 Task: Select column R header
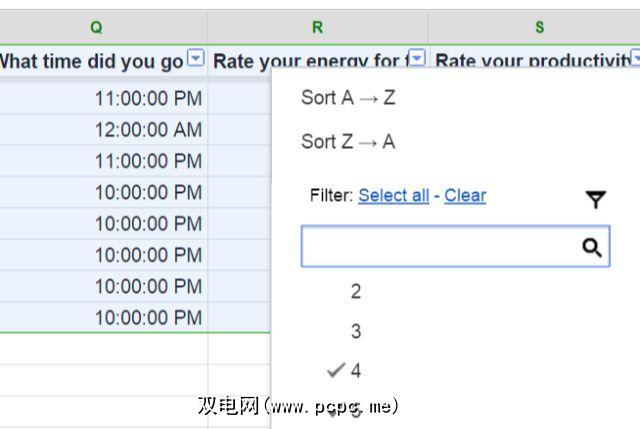pos(318,27)
